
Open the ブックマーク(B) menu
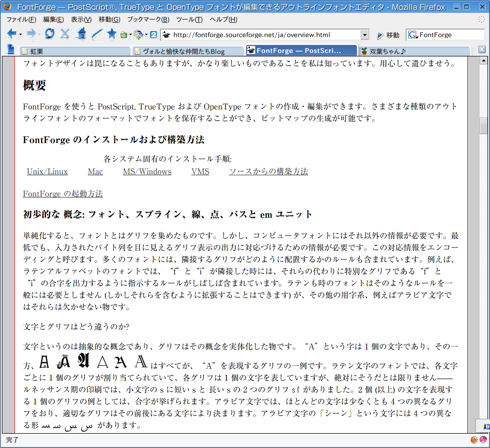pyautogui.click(x=148, y=20)
